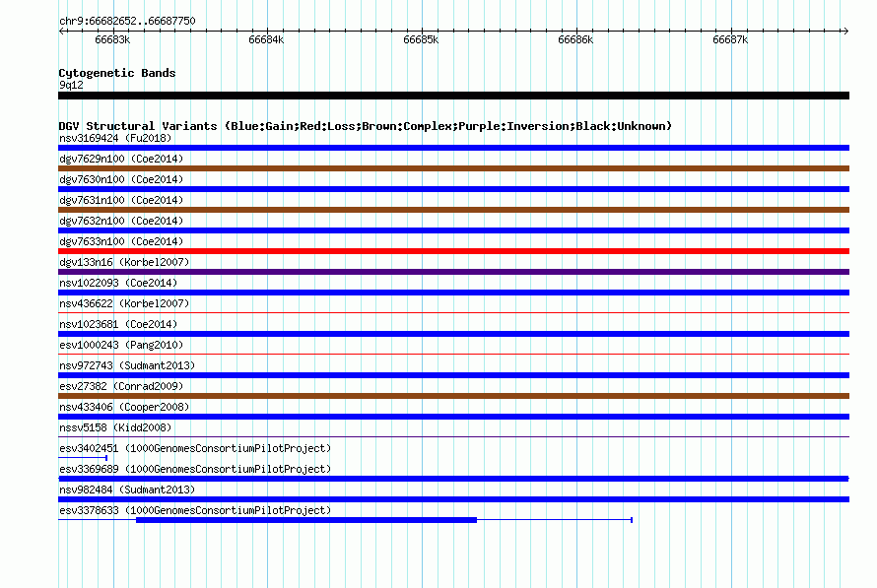Click the blue bar of dgv7632n100
This screenshot has width=877, height=588.
pyautogui.click(x=453, y=230)
